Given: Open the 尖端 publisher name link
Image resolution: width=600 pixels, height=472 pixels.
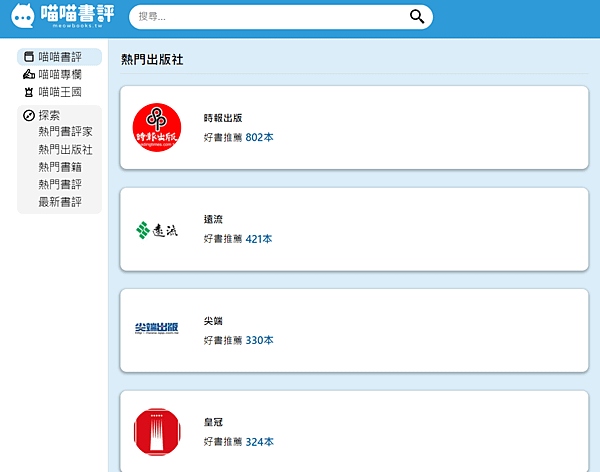Looking at the screenshot, I should tap(213, 321).
